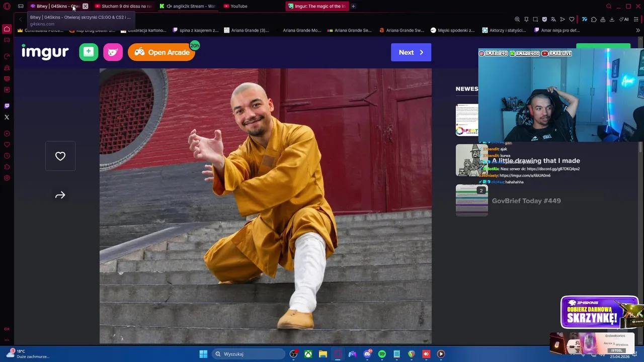Open X (Twitter) sidebar panel
The image size is (644, 362).
7,117
